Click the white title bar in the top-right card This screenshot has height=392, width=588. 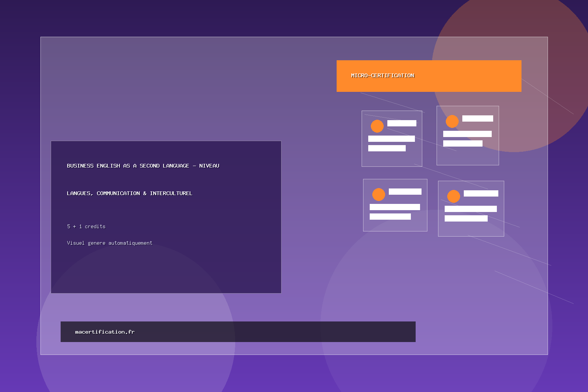click(x=477, y=118)
